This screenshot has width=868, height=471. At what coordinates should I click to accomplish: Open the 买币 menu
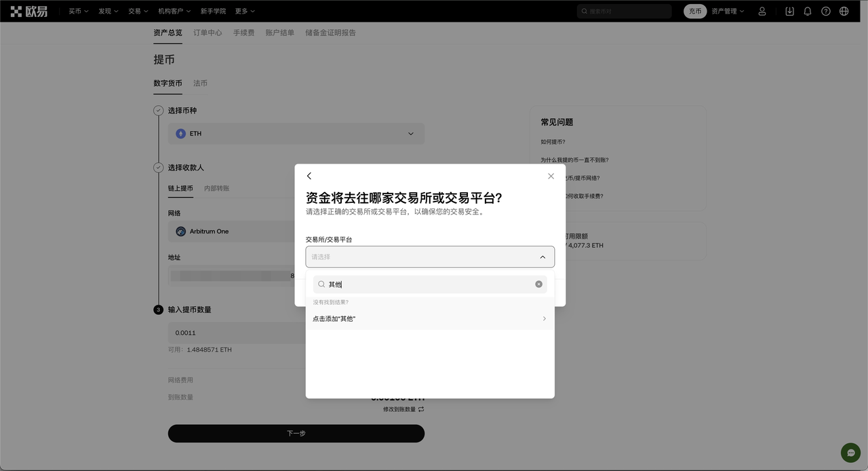tap(79, 11)
